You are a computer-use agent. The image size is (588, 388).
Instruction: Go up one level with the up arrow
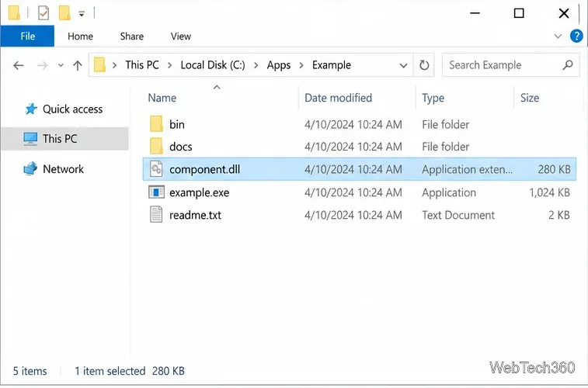[x=78, y=65]
